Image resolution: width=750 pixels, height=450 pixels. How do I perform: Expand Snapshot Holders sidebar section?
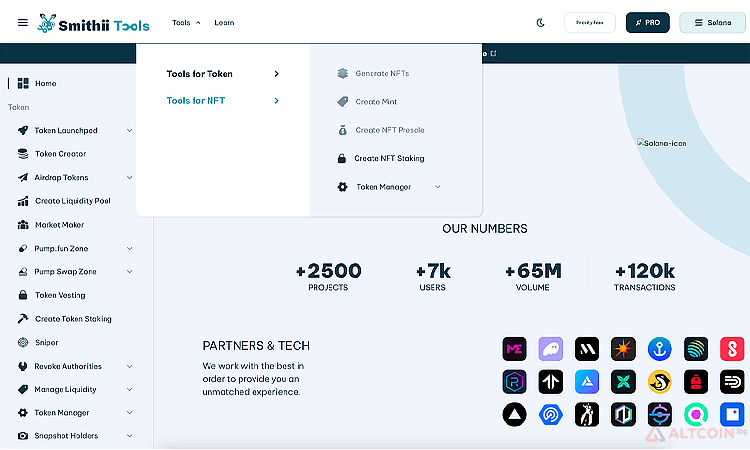129,436
